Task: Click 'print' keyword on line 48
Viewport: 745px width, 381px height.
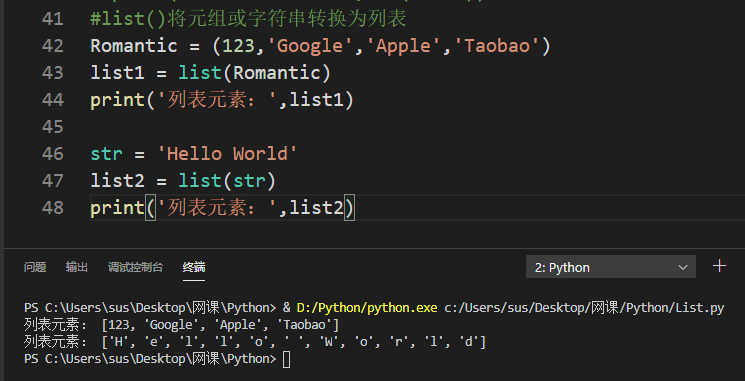Action: click(x=117, y=208)
